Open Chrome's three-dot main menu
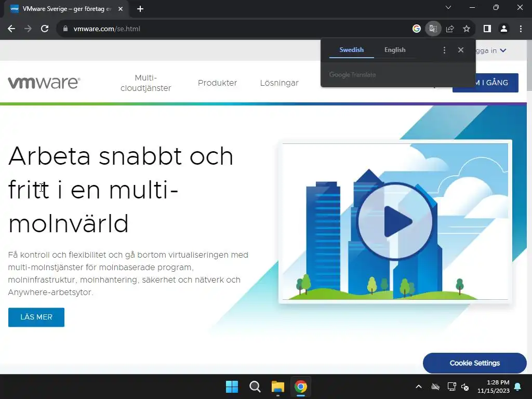The width and height of the screenshot is (532, 399). 521,29
